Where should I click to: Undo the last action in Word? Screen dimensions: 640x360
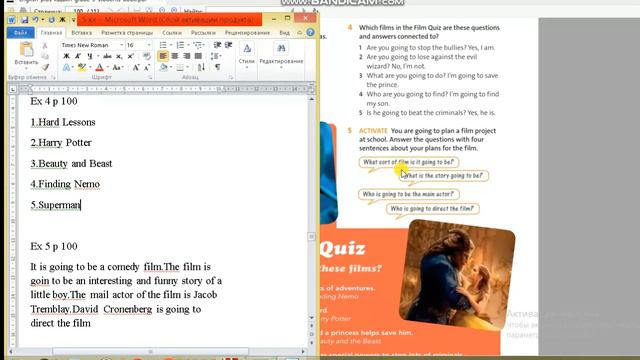coord(36,20)
